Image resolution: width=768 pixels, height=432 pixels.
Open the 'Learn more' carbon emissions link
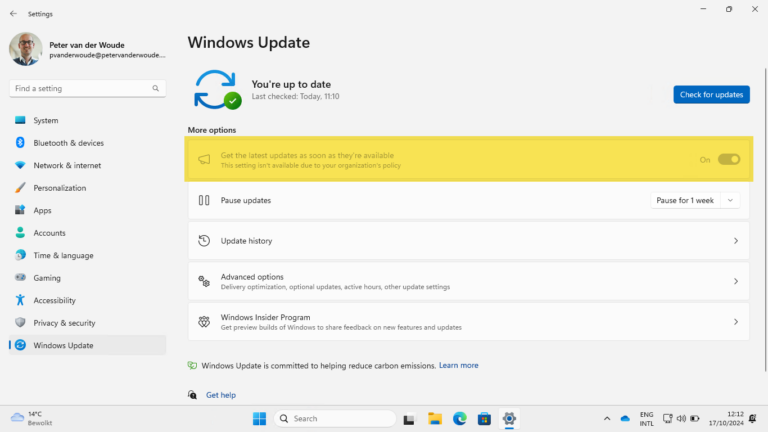point(458,365)
